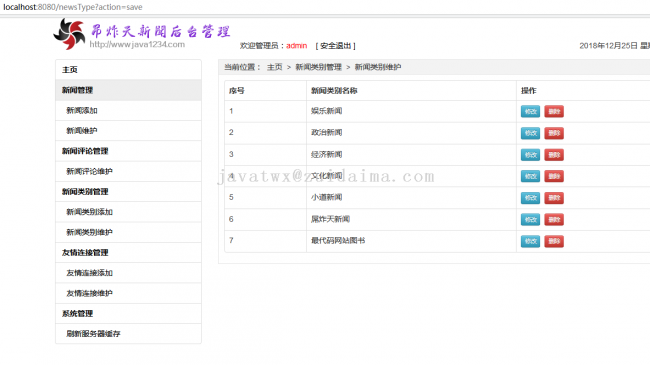Modify the 屌炸天新闻 category

(530, 219)
